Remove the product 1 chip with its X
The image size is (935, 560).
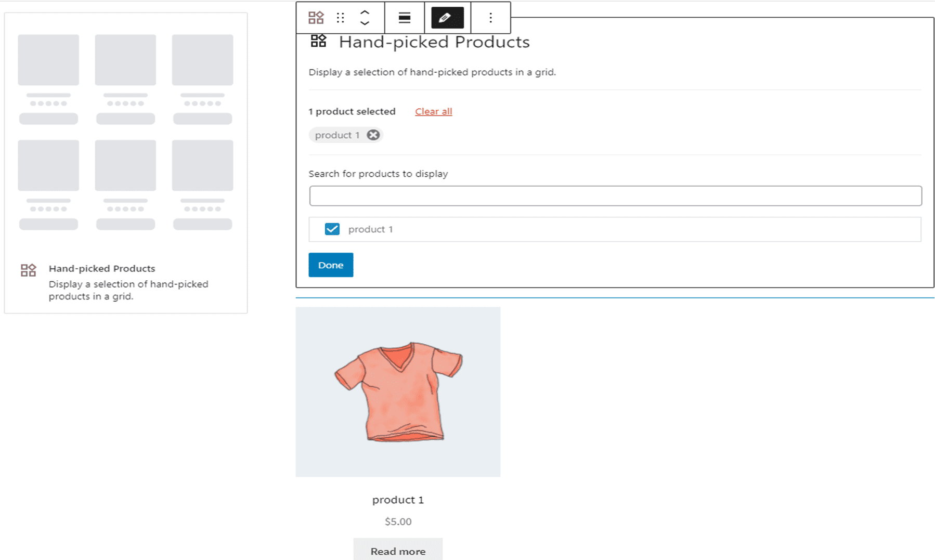click(373, 135)
